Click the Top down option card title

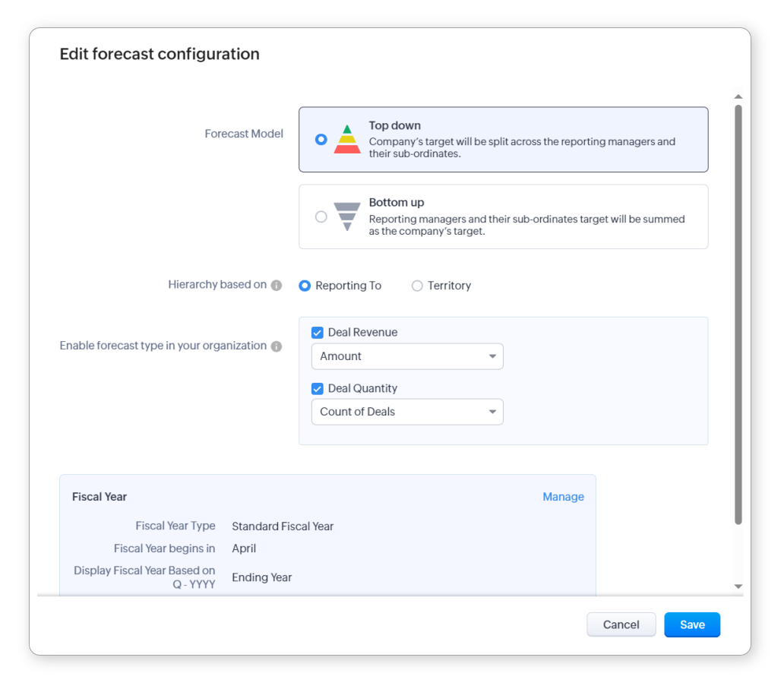click(395, 125)
